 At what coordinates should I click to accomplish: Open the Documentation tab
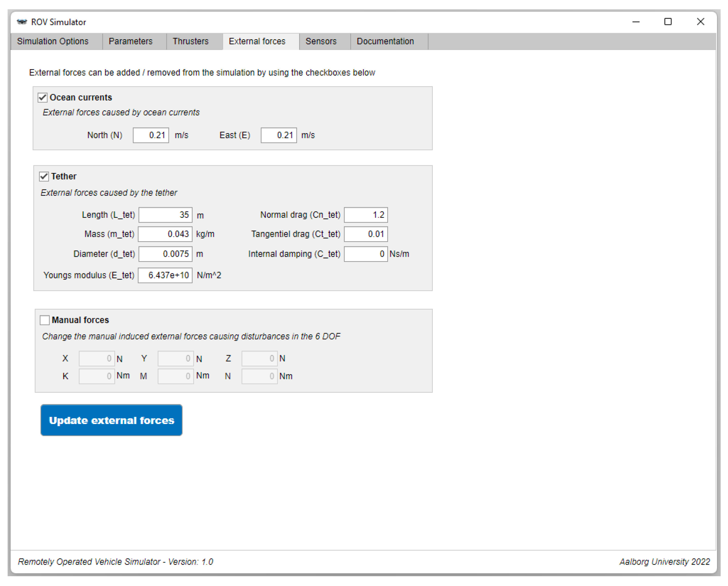pos(385,41)
